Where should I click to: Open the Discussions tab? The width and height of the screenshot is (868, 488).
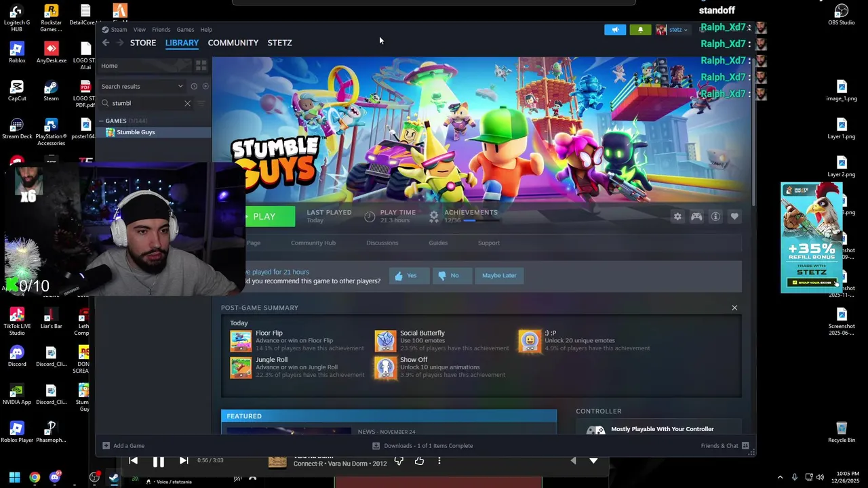click(382, 243)
